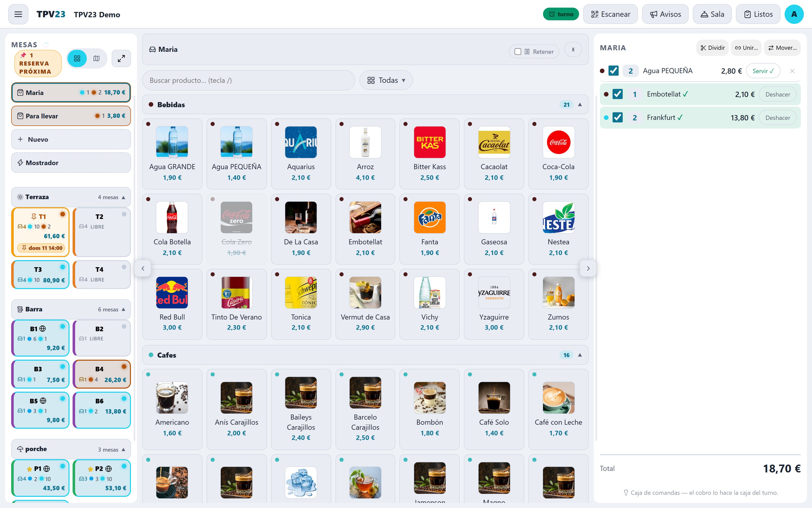Click Deshacer for Frankfurt

[x=777, y=118]
